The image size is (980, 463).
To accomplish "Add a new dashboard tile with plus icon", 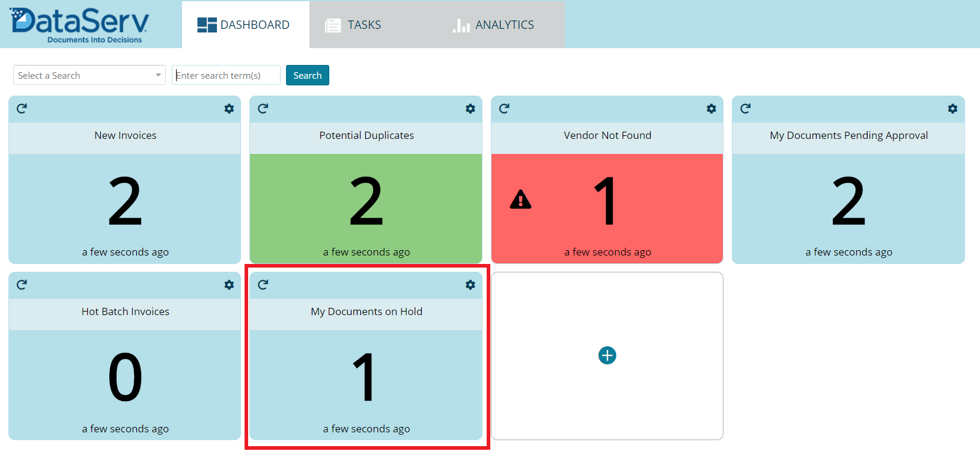I will (607, 355).
